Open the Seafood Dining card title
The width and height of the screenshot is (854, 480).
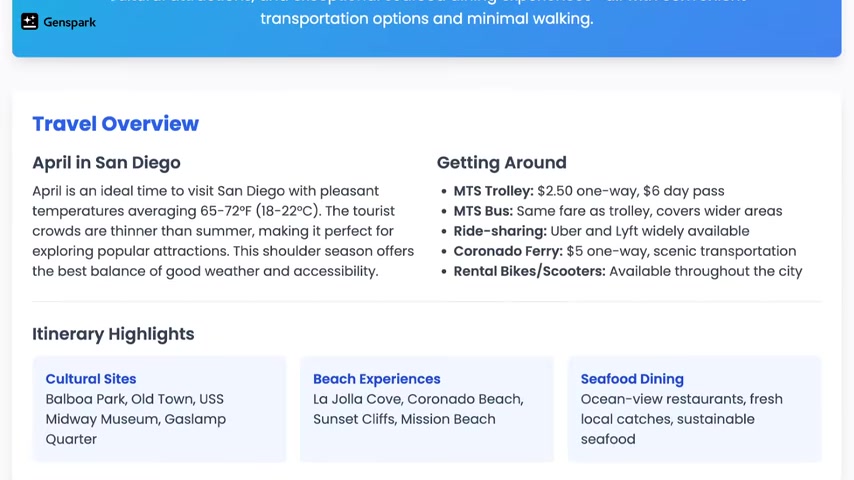click(x=632, y=379)
